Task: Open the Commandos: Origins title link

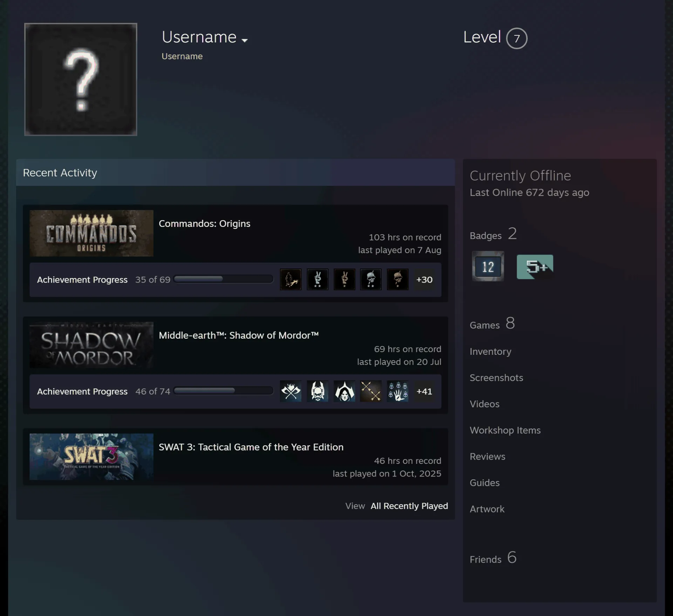Action: pyautogui.click(x=204, y=224)
